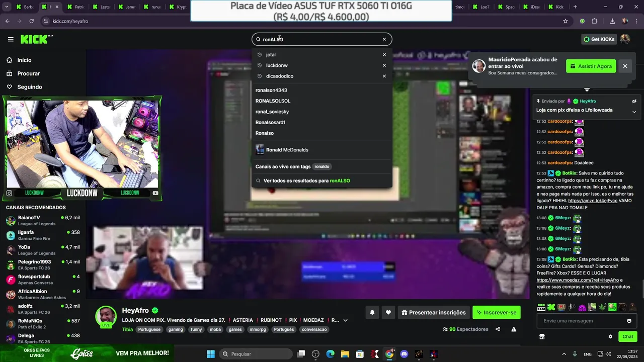The image size is (644, 362).
Task: Open recommended channel AfricaAlbion
Action: [43, 294]
